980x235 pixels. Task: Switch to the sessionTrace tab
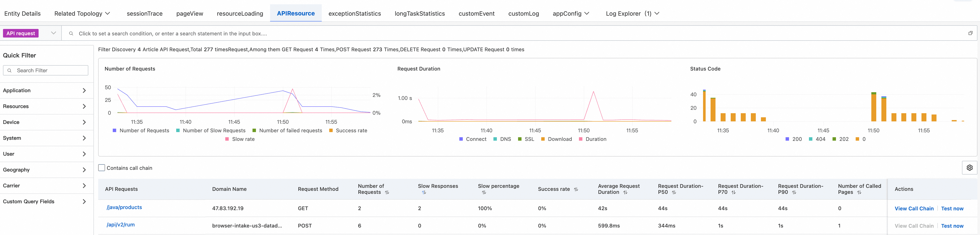[x=144, y=14]
